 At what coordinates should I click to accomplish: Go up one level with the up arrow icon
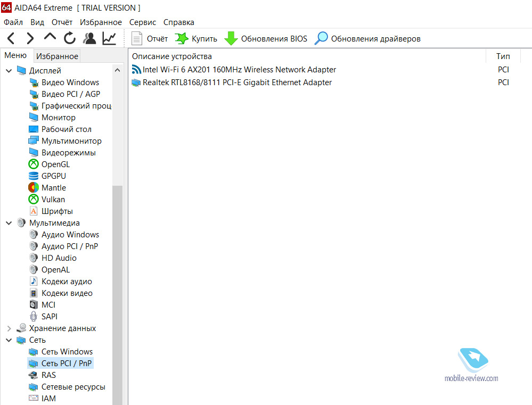coord(50,37)
